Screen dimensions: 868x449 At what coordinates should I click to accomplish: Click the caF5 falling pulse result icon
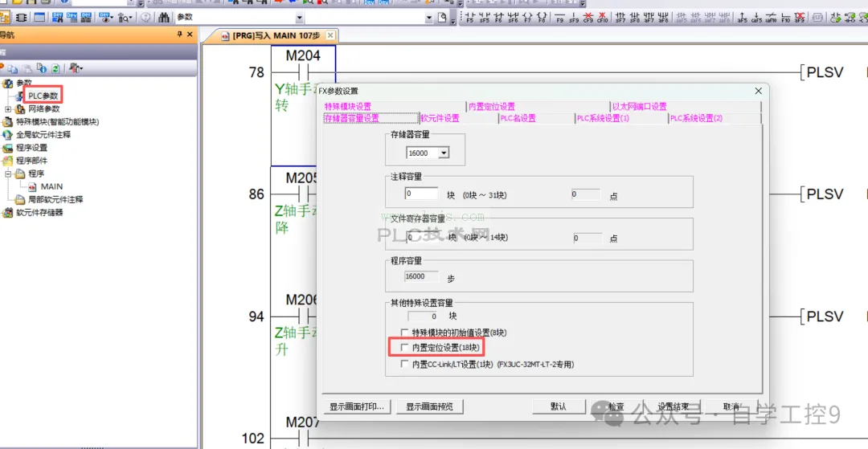click(757, 17)
